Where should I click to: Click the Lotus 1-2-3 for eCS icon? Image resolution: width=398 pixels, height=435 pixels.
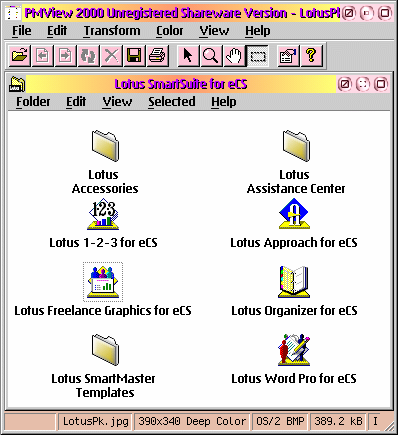click(103, 214)
